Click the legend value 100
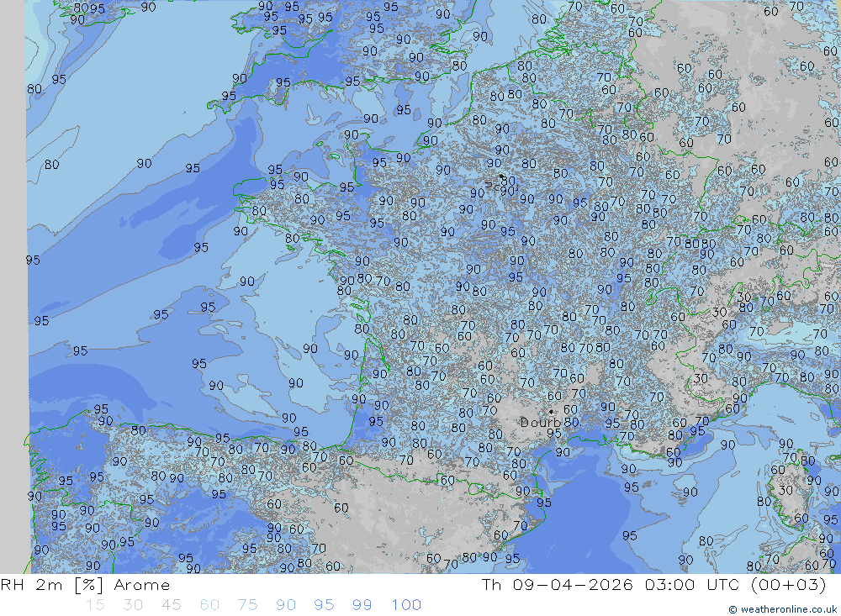Screen dimensions: 841x616 406,605
